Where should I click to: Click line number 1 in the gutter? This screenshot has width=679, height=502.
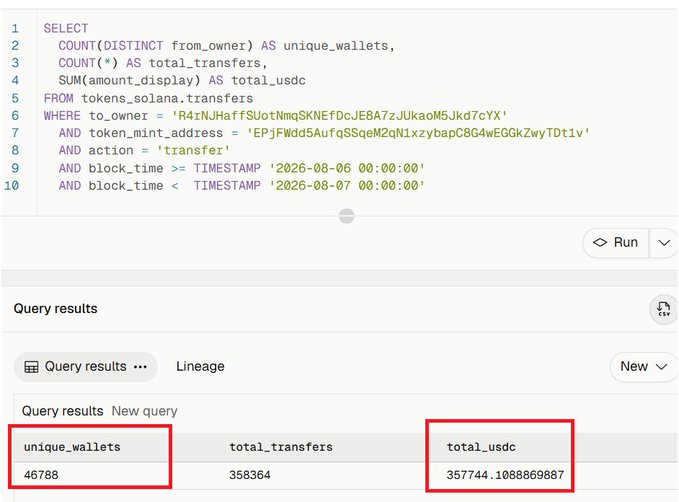[x=15, y=29]
